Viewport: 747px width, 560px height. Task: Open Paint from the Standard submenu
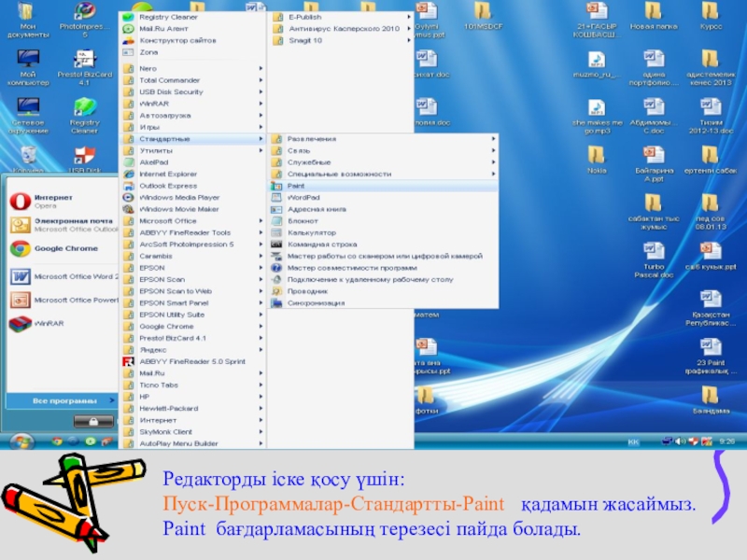coord(383,186)
